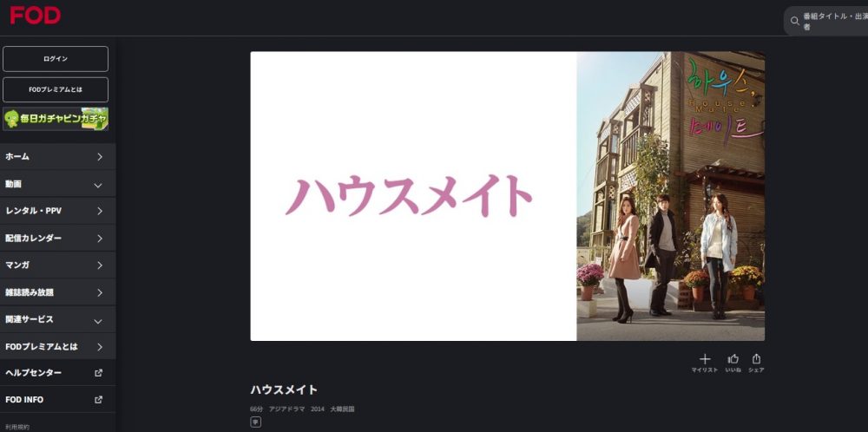Add to My List with plus icon
The height and width of the screenshot is (432, 868).
(704, 359)
